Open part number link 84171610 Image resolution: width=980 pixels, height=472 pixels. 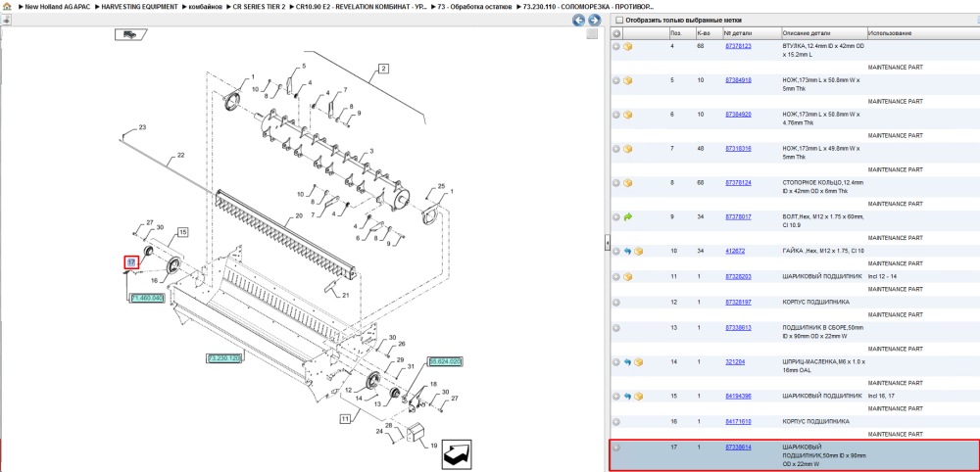pos(738,422)
